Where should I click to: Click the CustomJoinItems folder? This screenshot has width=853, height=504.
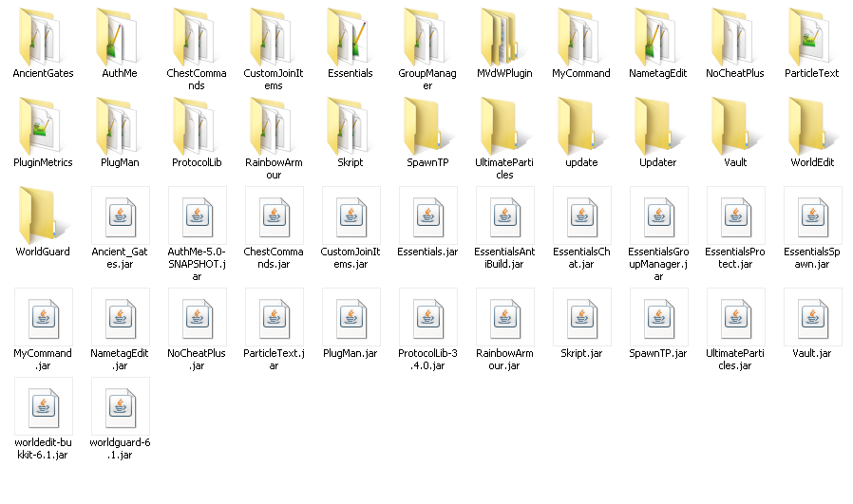tap(274, 36)
